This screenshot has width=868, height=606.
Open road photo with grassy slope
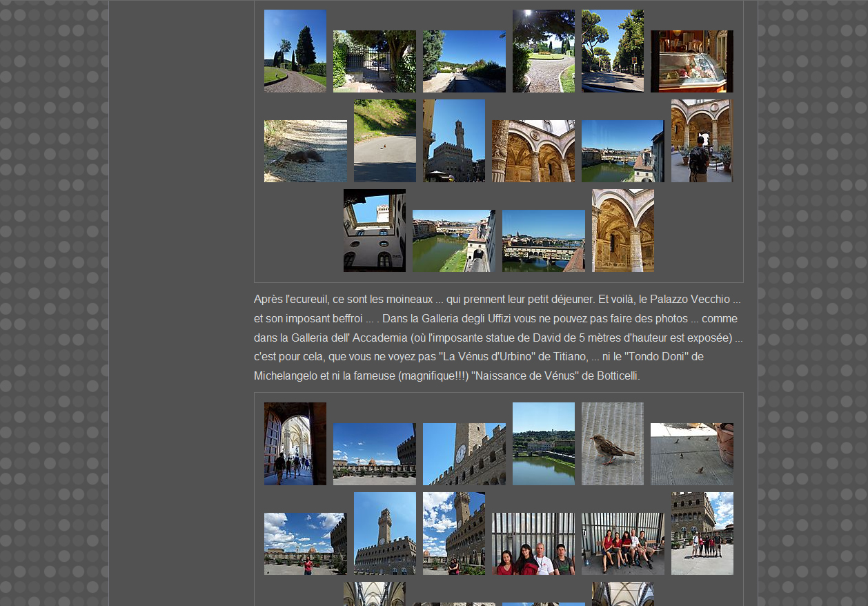coord(384,141)
